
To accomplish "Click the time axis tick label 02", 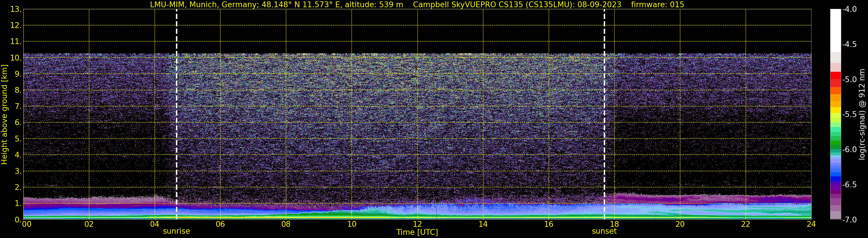I will [x=89, y=224].
